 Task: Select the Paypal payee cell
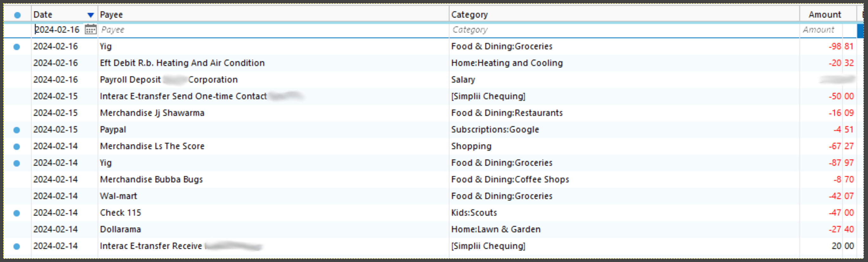pyautogui.click(x=113, y=130)
